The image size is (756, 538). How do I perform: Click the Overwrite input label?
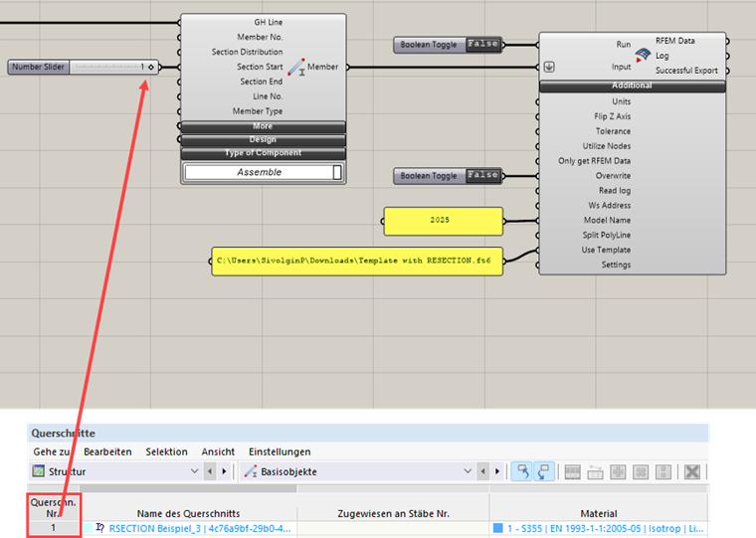tap(613, 176)
